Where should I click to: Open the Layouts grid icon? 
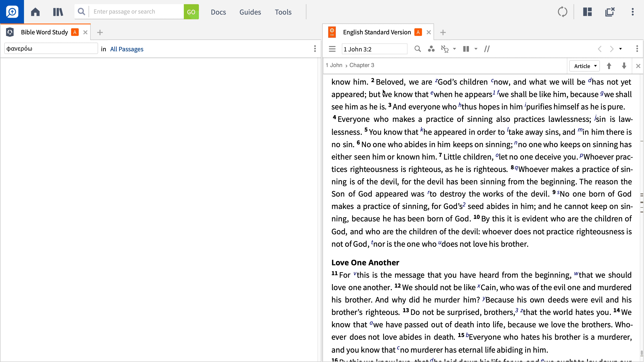pyautogui.click(x=587, y=12)
